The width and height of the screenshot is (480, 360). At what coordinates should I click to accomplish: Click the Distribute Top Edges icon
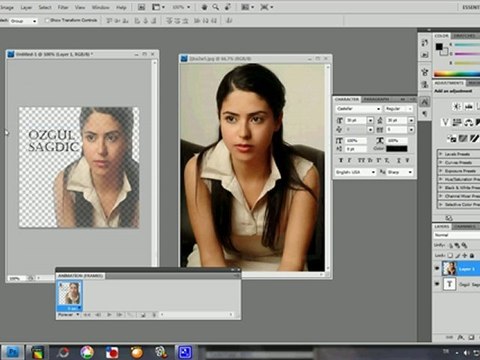click(169, 21)
